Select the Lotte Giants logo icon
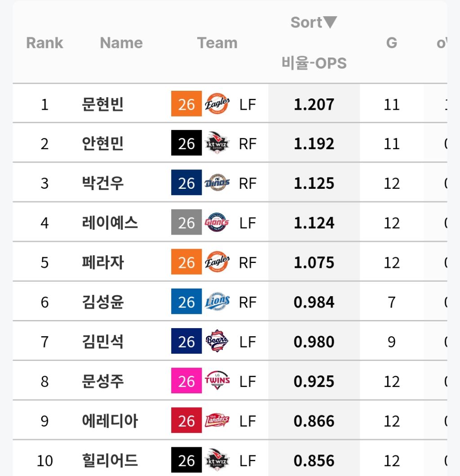This screenshot has width=460, height=476. pyautogui.click(x=217, y=222)
